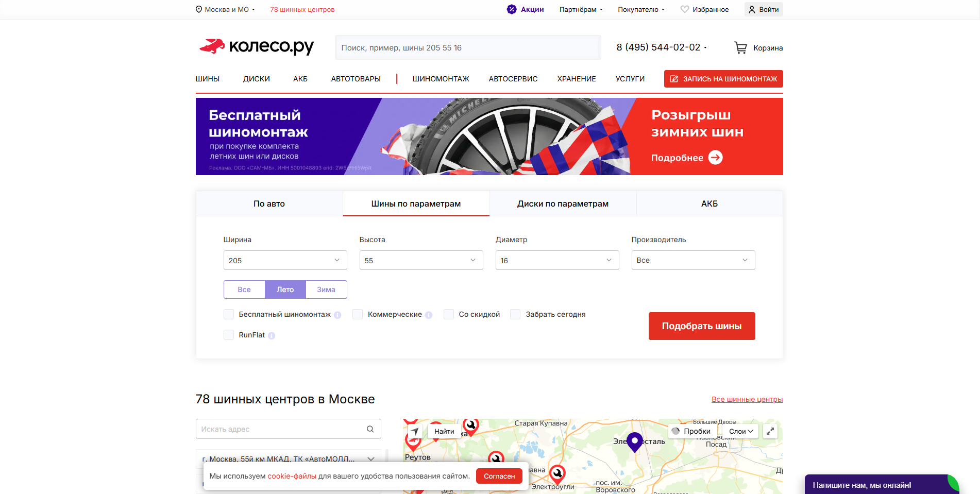Viewport: 980px width, 494px height.
Task: Expand the Производитель dropdown
Action: pyautogui.click(x=694, y=260)
